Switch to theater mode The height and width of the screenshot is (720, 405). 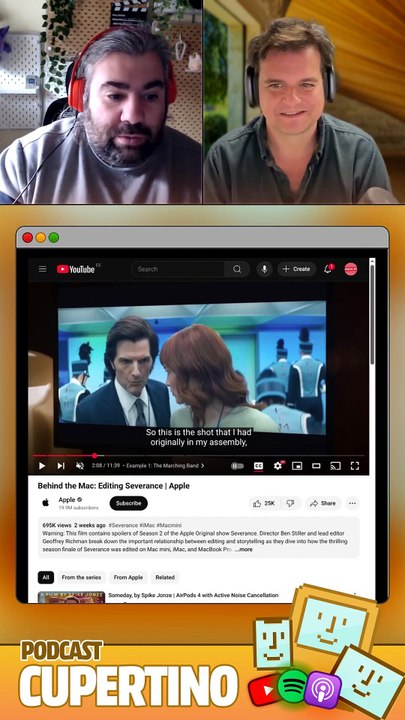(x=316, y=466)
